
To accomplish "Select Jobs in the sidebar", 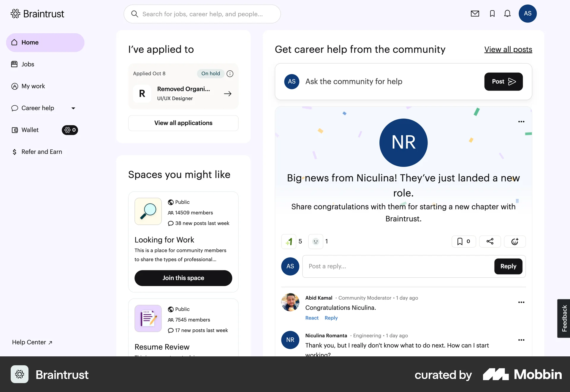I will pyautogui.click(x=28, y=64).
